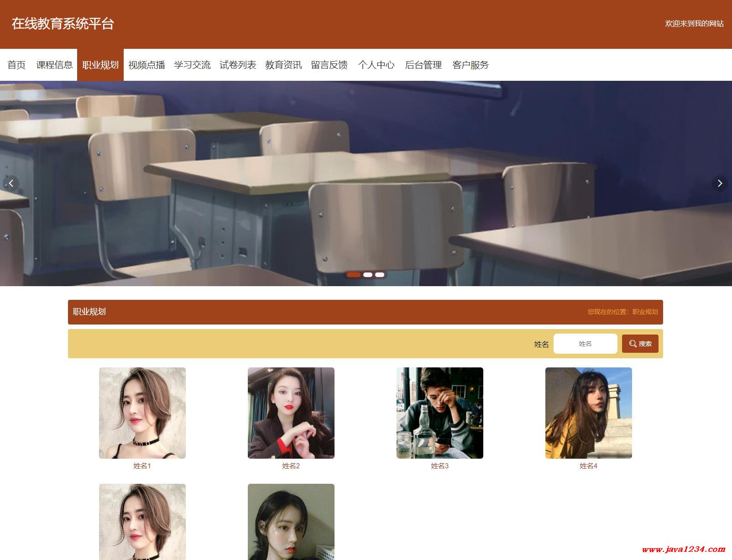Select the first carousel indicator dot
732x560 pixels.
(x=354, y=275)
